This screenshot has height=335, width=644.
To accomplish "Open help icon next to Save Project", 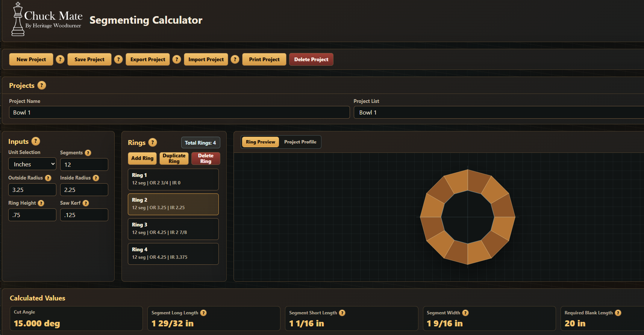I will 118,59.
